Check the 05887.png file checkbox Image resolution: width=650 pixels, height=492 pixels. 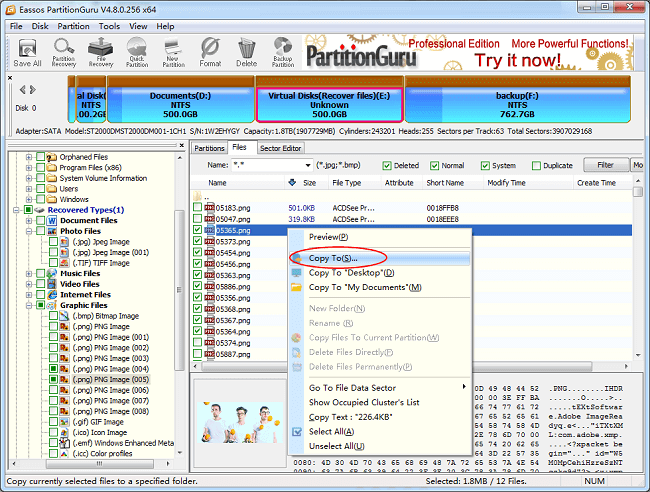click(x=197, y=354)
